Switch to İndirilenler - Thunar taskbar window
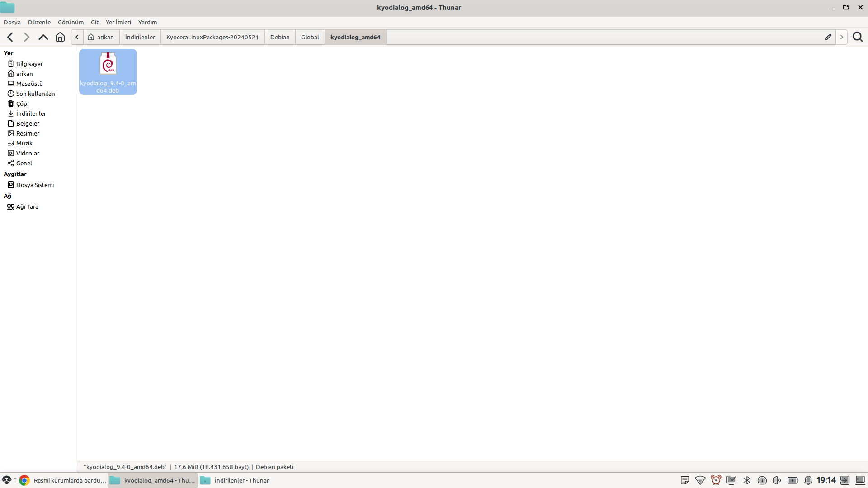 tap(235, 480)
